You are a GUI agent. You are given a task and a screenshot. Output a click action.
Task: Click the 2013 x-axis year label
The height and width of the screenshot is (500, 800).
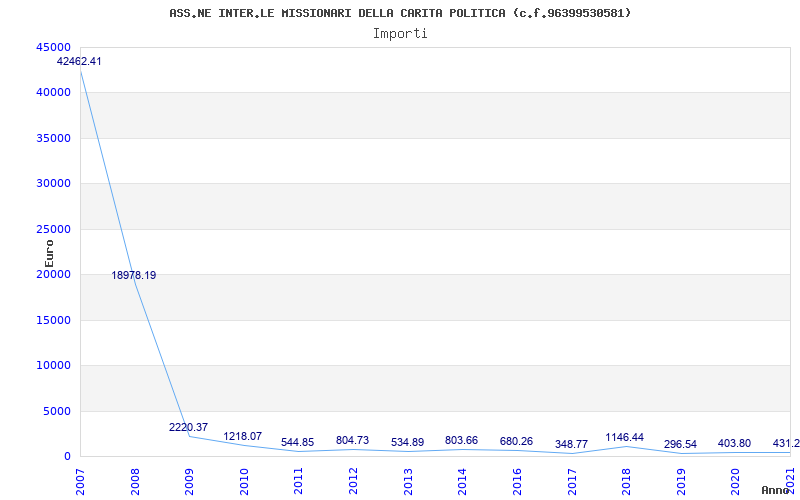[408, 481]
